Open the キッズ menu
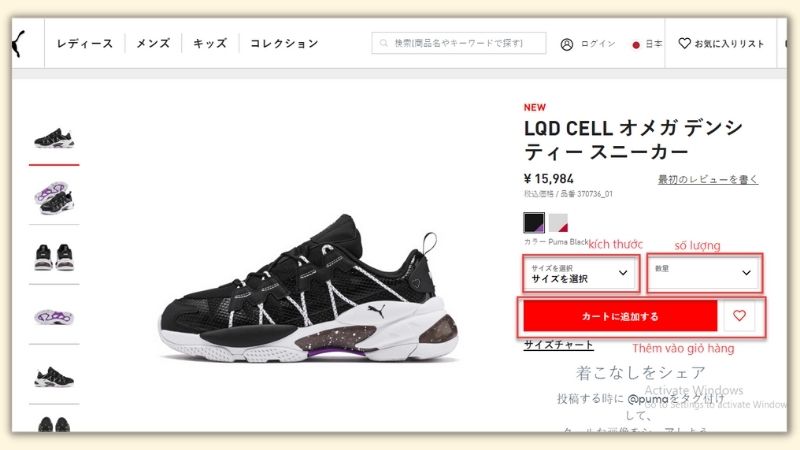The image size is (800, 450). pos(210,43)
